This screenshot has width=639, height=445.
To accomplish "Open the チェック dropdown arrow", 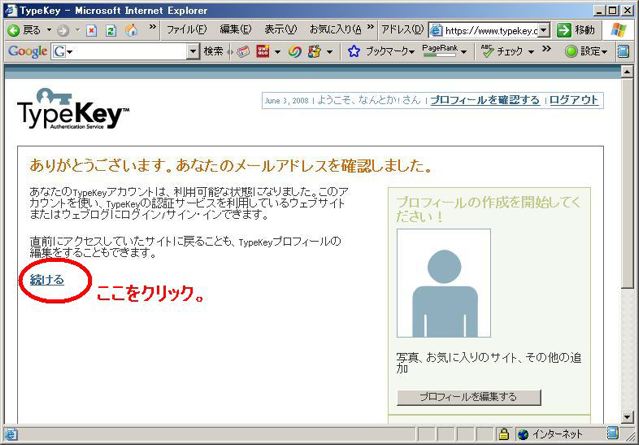I will click(531, 52).
